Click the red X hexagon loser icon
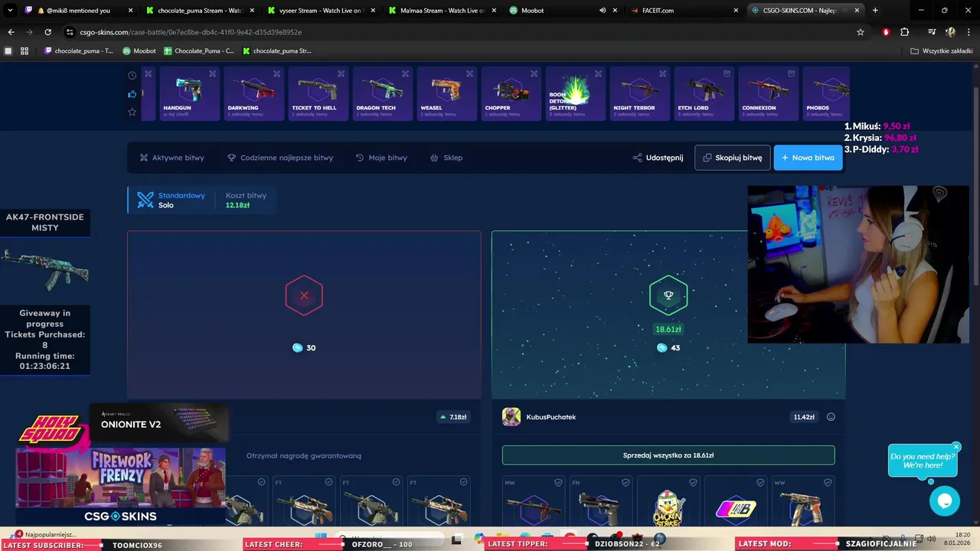Screen dimensions: 980x551 304,295
